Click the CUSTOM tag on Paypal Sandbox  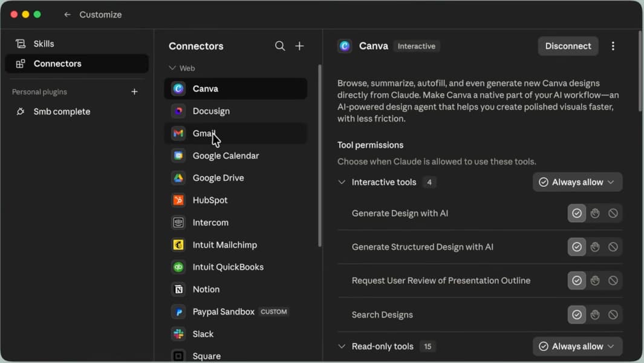tap(273, 312)
